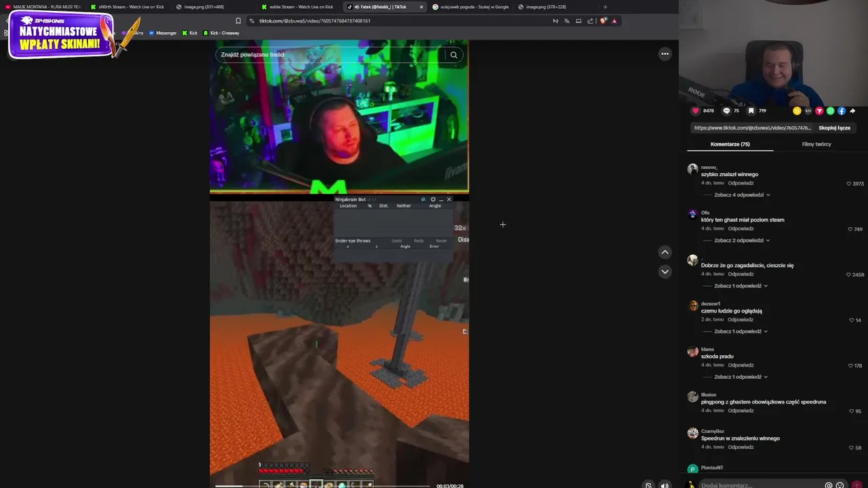Seek on the video progress bar

[323, 485]
